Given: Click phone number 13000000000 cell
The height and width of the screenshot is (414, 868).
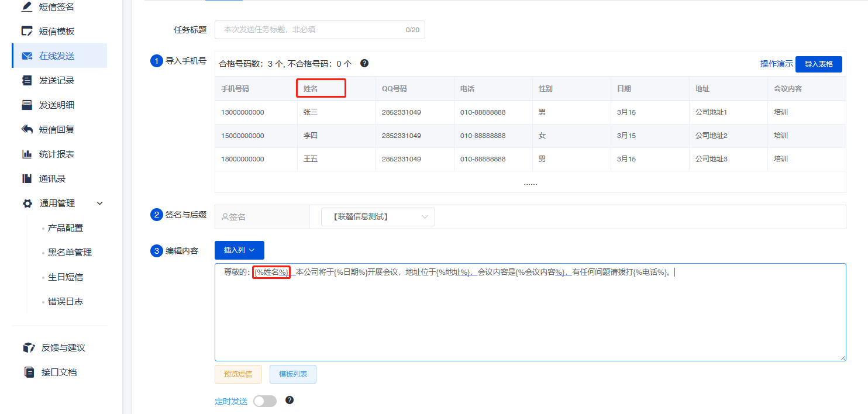Looking at the screenshot, I should click(256, 112).
